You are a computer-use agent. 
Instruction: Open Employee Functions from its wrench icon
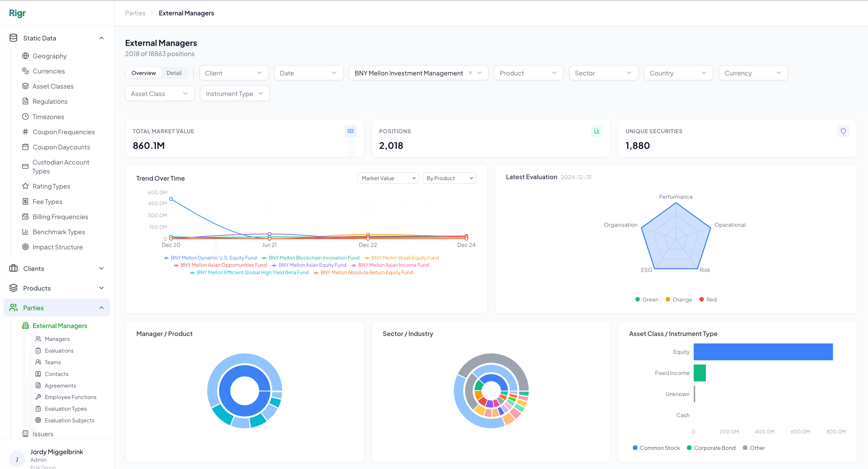[38, 397]
